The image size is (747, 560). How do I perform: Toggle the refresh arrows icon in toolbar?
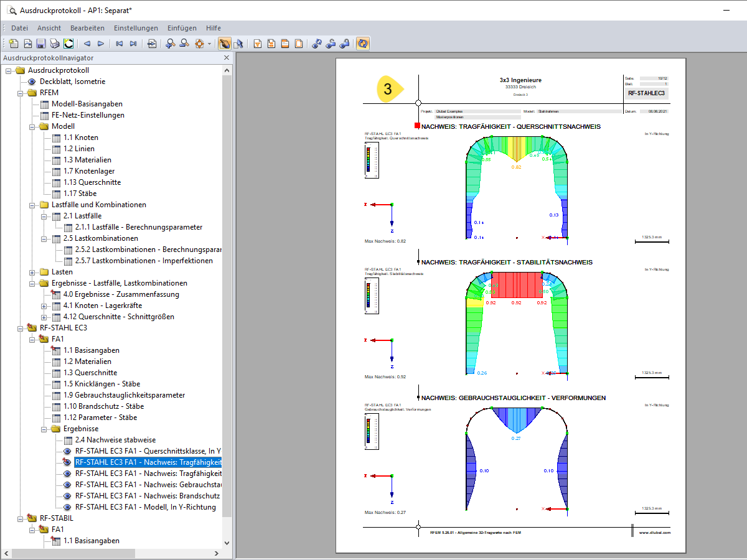click(363, 44)
